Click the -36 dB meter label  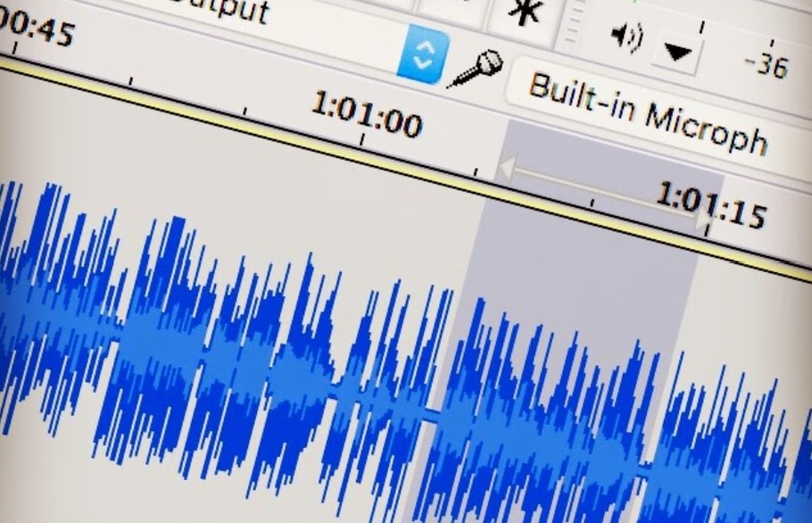pyautogui.click(x=766, y=66)
